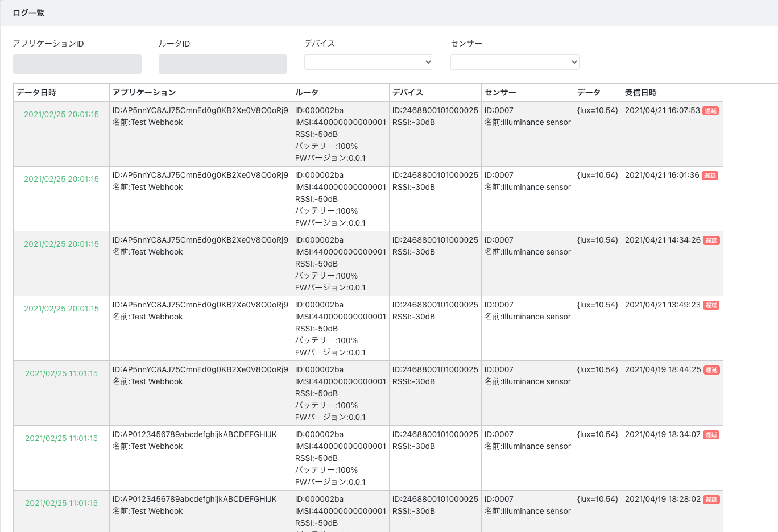Click the 遅延 badge beside 16:07:53
778x532 pixels.
710,111
